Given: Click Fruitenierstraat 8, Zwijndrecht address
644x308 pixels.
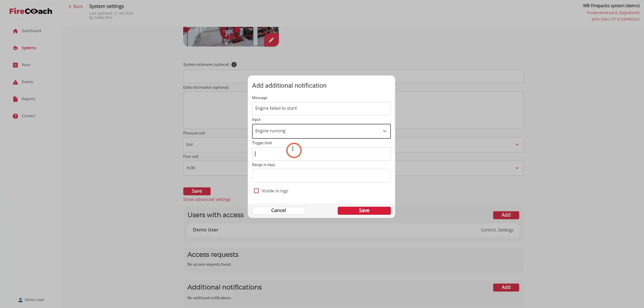Looking at the screenshot, I should [613, 13].
